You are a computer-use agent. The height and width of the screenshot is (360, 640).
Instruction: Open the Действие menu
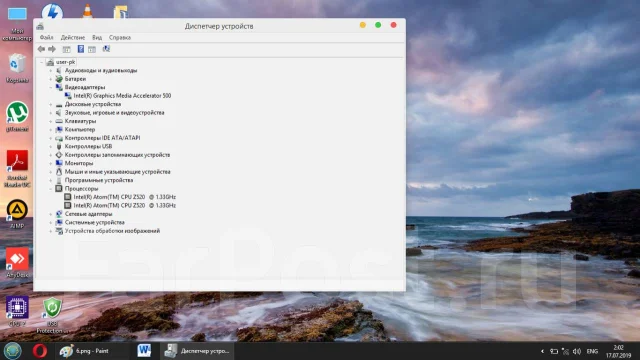[x=73, y=38]
